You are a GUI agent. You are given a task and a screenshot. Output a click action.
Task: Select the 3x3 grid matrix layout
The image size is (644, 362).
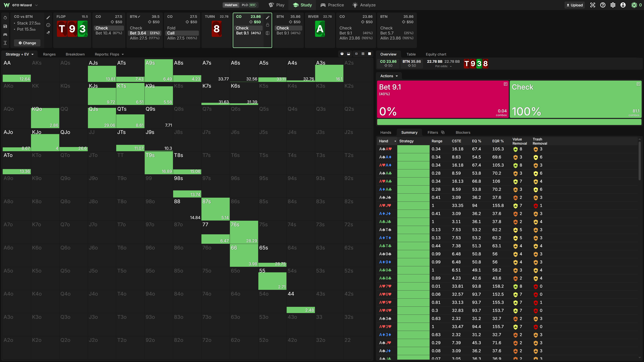coord(363,54)
